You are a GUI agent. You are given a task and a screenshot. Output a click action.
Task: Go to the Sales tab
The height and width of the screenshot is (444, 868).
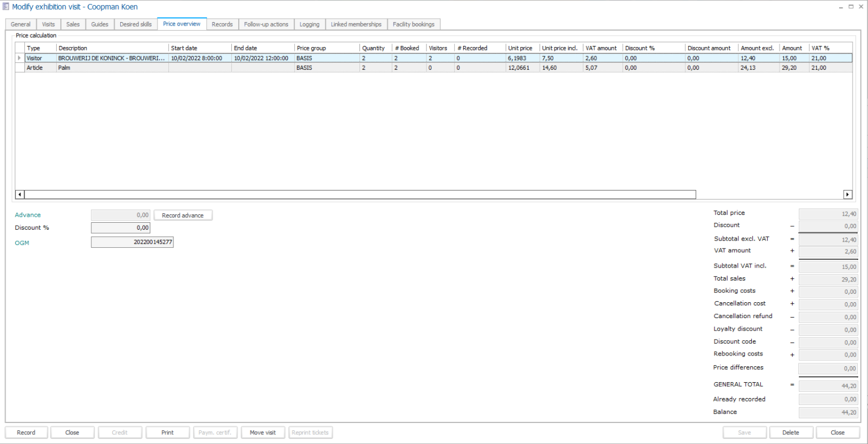pos(73,24)
